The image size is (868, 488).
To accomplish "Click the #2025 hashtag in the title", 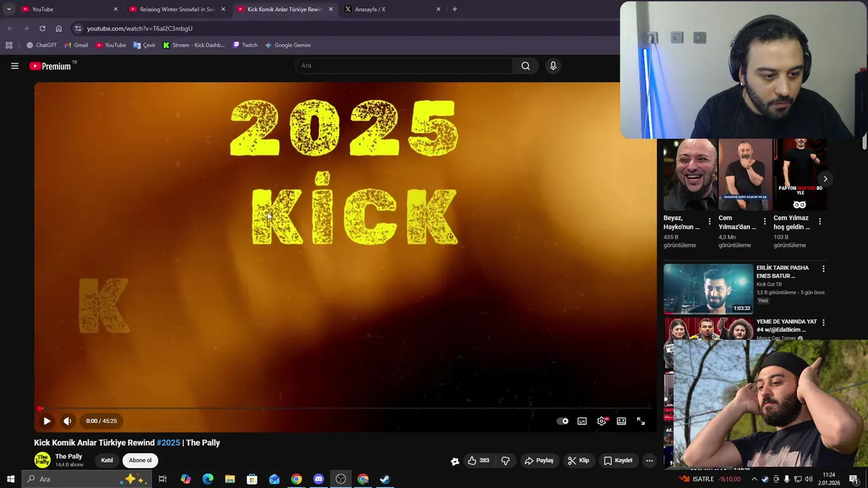I will click(168, 443).
